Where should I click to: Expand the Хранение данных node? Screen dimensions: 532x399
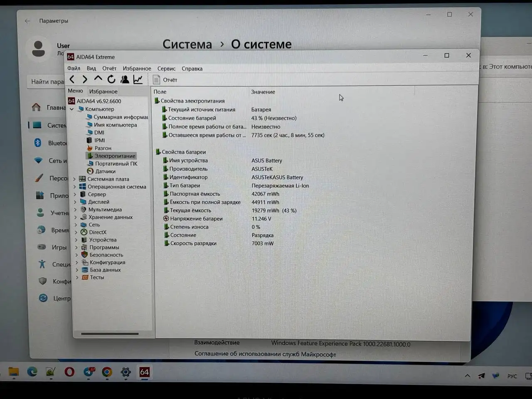(76, 217)
